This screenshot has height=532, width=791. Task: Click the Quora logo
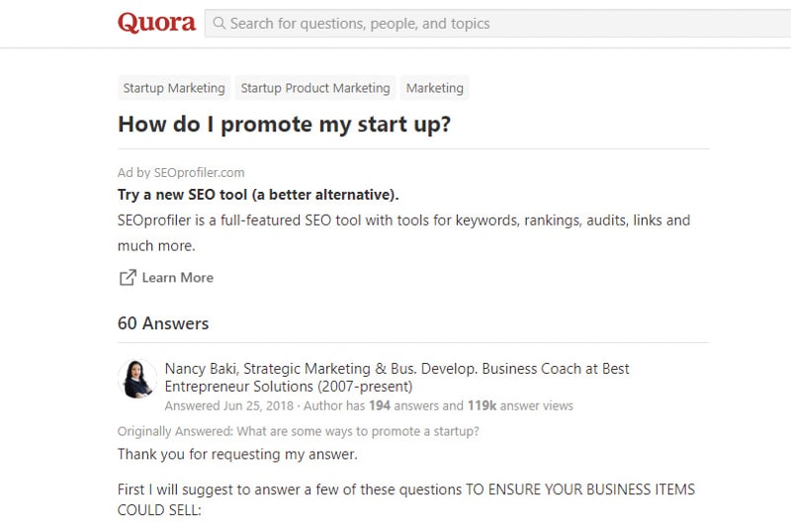156,23
